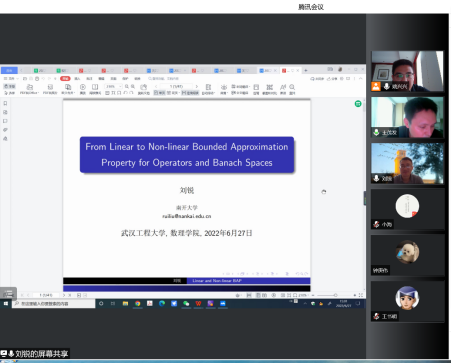Open WeChat icon in the taskbar
This screenshot has width=452, height=364.
(186, 303)
